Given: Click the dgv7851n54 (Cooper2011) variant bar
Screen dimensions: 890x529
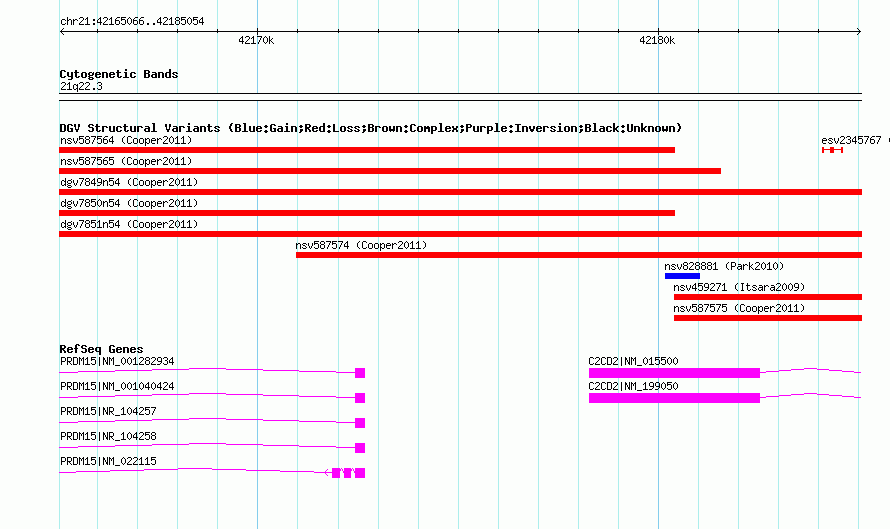Looking at the screenshot, I should (x=460, y=234).
